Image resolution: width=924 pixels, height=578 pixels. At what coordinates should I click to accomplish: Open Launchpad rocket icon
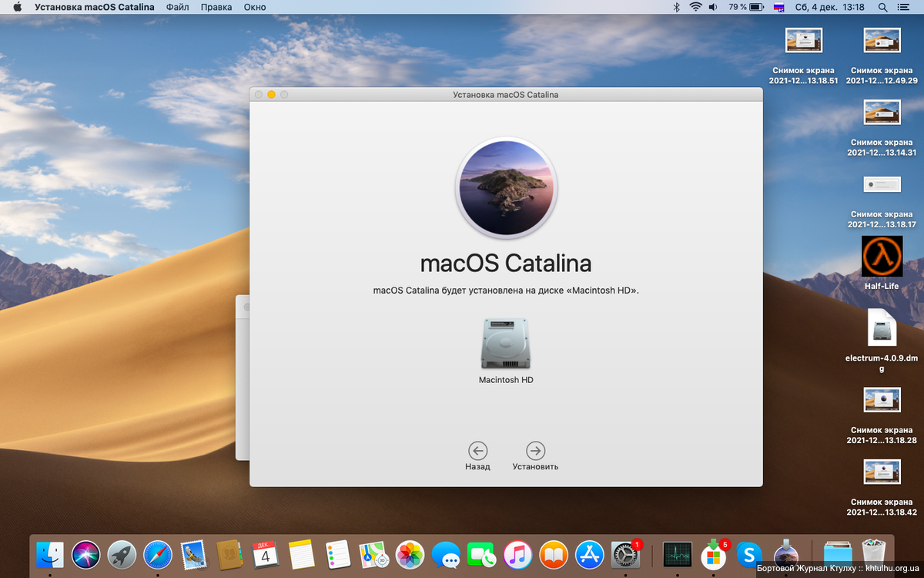click(122, 554)
